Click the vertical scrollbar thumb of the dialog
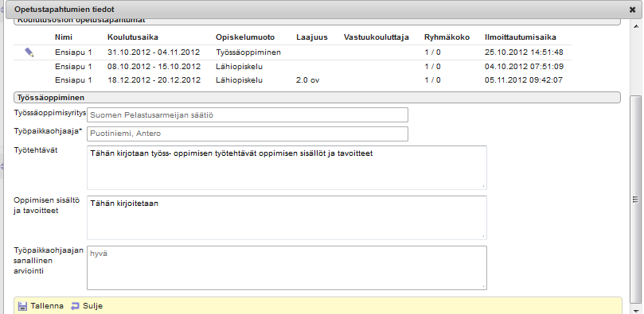 (635, 199)
